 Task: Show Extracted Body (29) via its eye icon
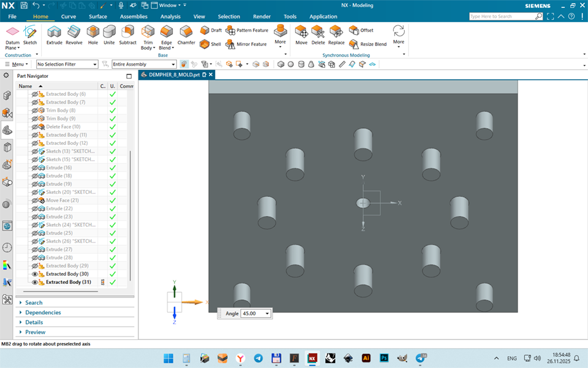click(35, 266)
